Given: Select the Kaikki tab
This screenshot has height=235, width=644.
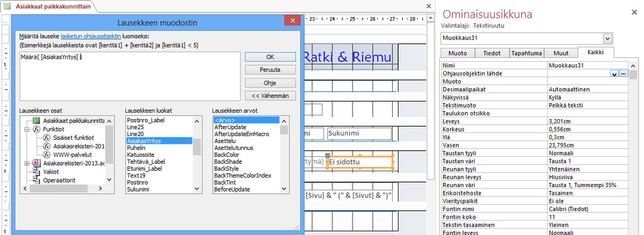Looking at the screenshot, I should (x=596, y=52).
